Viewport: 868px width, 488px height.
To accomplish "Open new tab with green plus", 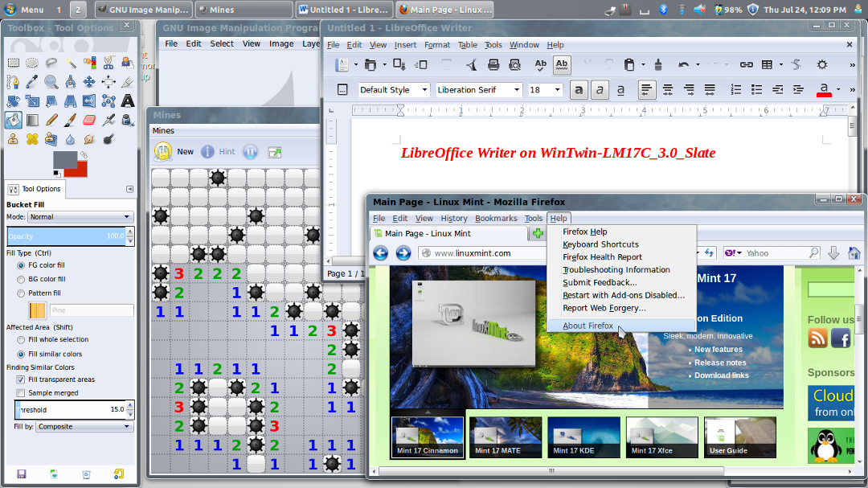I will [x=538, y=234].
